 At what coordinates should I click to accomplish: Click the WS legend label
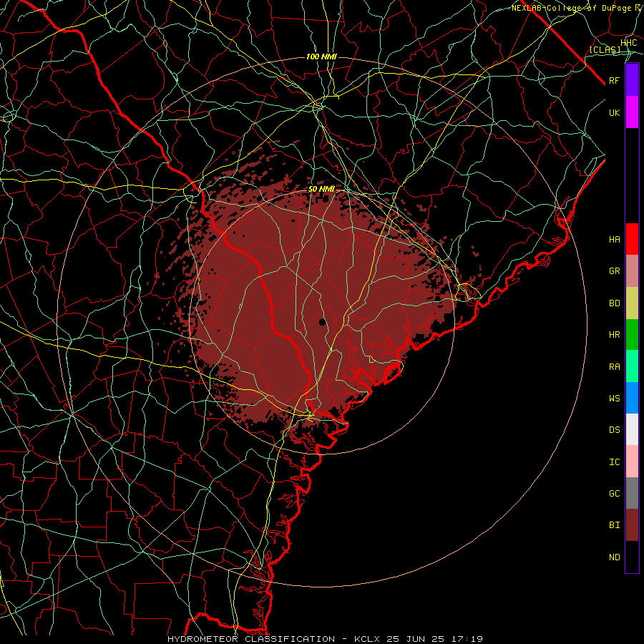coord(615,399)
